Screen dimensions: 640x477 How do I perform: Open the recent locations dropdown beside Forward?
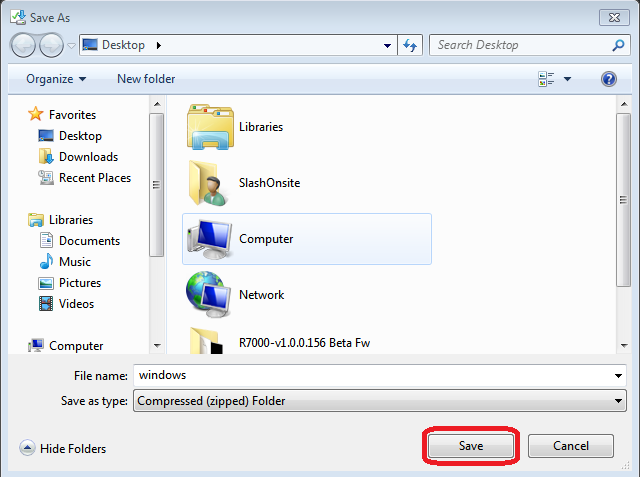(71, 46)
